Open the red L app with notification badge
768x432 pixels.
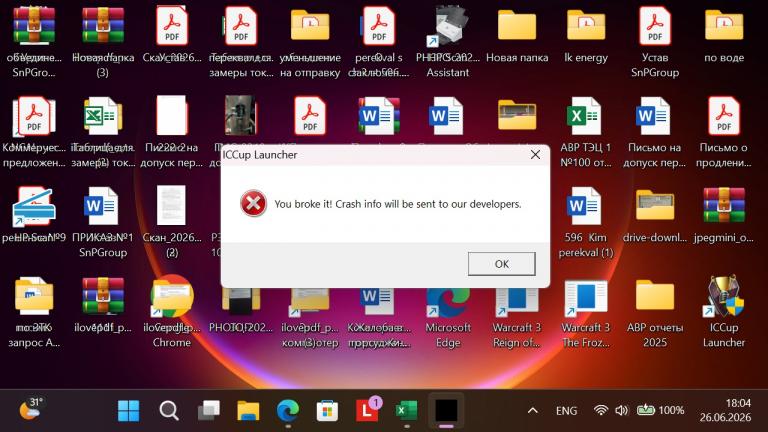(x=367, y=409)
